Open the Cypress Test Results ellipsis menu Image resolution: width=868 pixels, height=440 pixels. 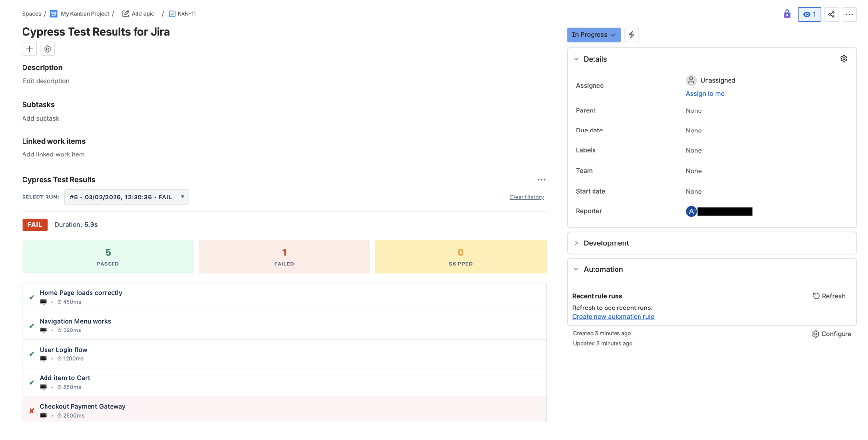(541, 180)
